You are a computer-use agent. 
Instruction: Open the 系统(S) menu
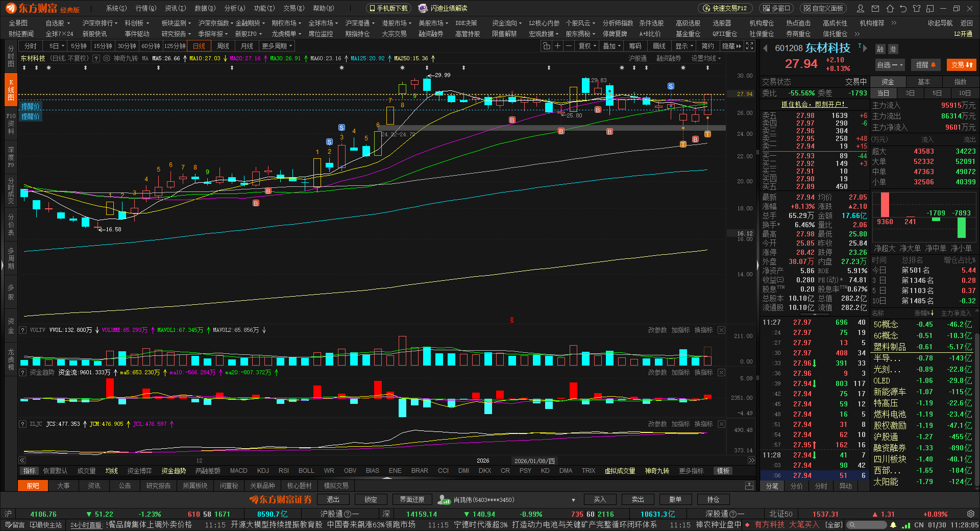(x=116, y=8)
